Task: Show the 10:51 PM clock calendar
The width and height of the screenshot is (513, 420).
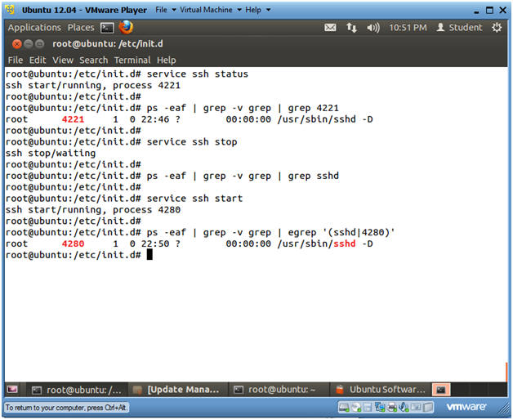Action: pos(408,28)
